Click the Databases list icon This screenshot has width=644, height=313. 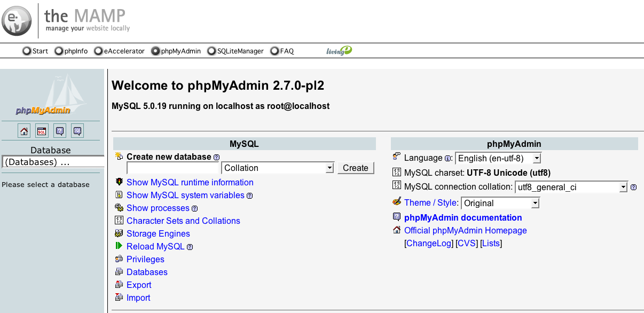pos(119,272)
